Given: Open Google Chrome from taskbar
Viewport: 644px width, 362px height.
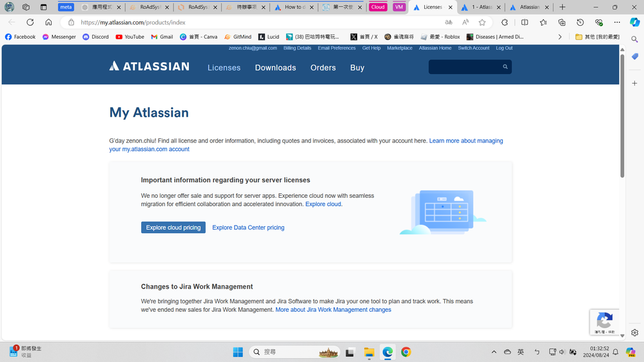Looking at the screenshot, I should point(405,352).
